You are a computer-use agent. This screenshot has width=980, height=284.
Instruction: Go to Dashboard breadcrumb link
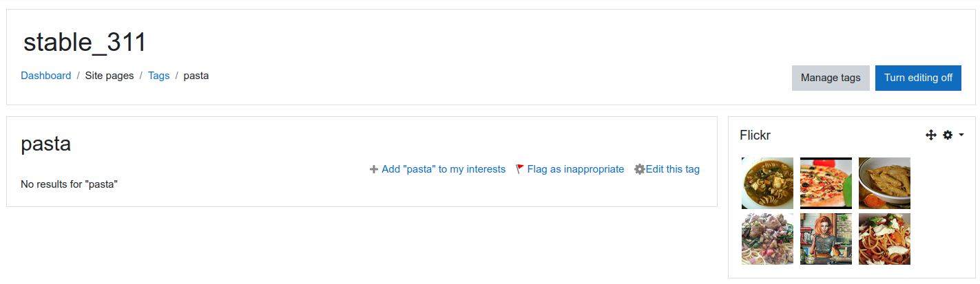pyautogui.click(x=45, y=76)
